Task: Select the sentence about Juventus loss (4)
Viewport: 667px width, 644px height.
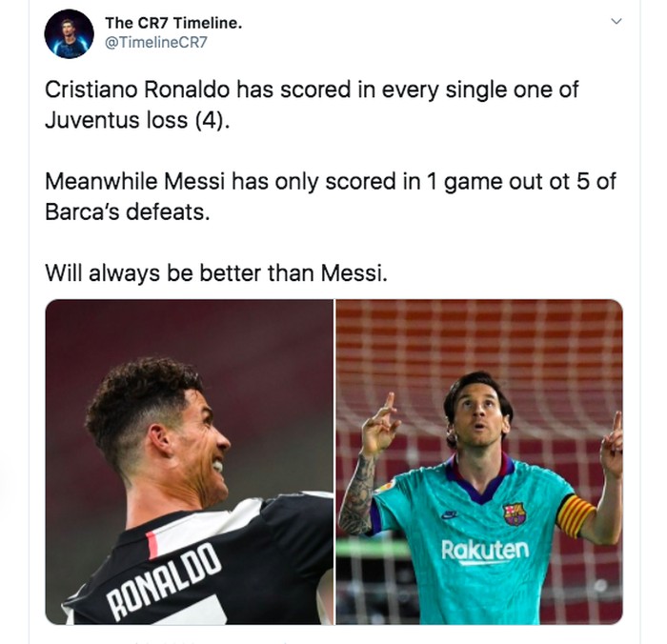Action: [x=312, y=105]
